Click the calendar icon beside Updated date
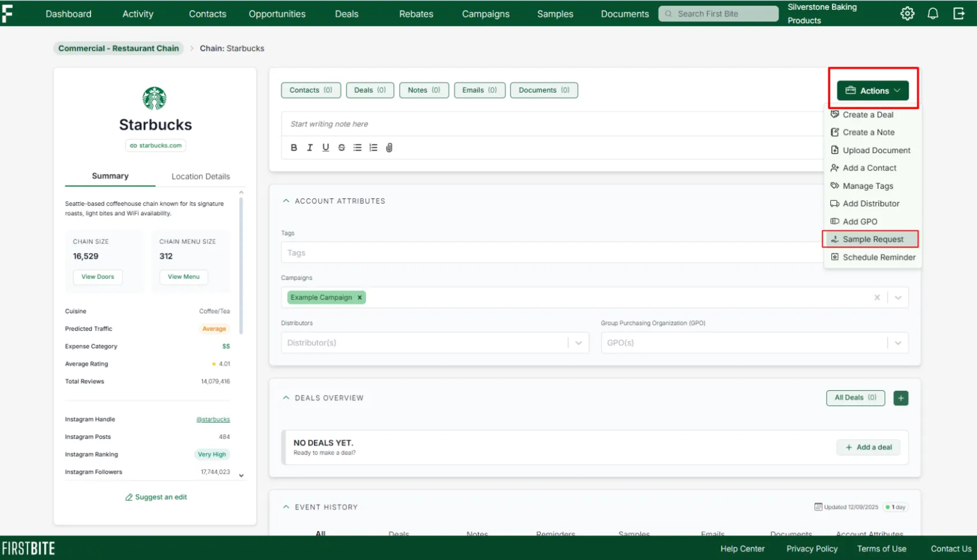The width and height of the screenshot is (977, 560). tap(818, 507)
